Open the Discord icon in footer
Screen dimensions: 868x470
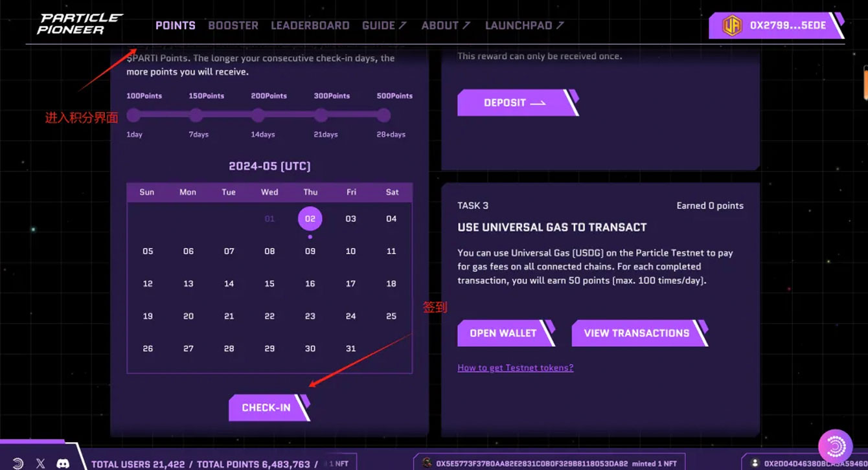click(63, 464)
